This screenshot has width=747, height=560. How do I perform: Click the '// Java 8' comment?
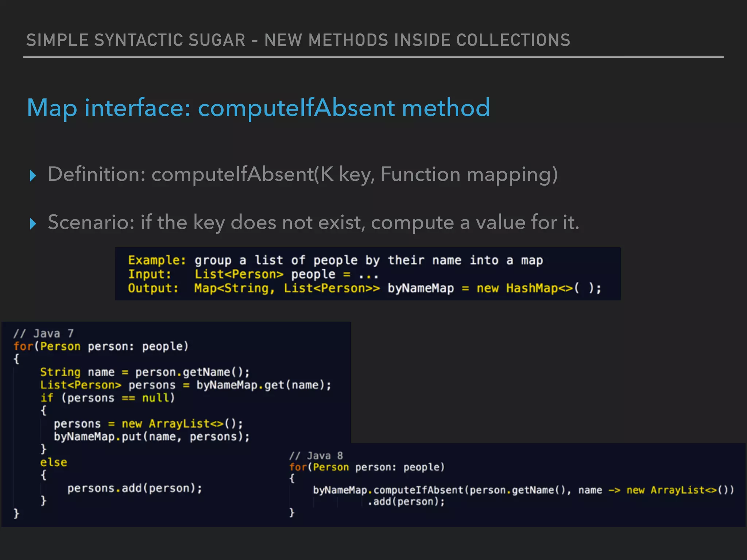316,456
